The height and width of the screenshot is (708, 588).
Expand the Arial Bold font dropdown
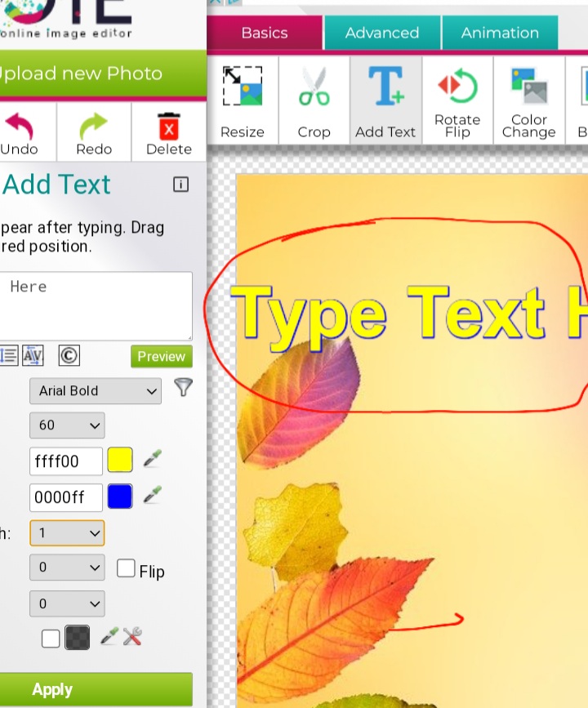click(95, 391)
